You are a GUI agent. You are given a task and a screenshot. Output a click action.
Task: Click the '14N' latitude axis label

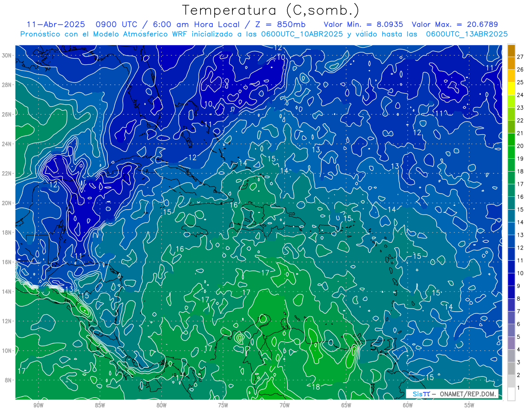coord(6,292)
